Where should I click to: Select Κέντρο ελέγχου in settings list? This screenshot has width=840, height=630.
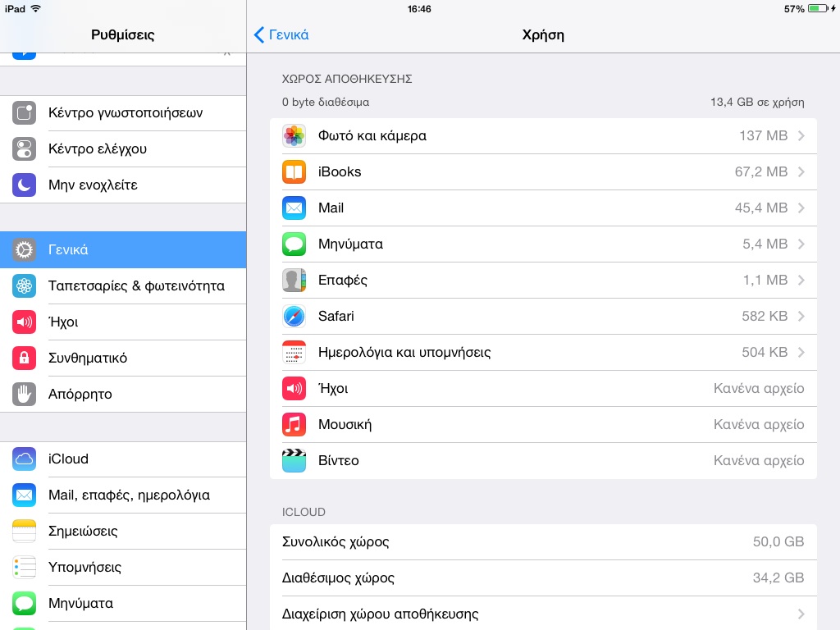point(123,149)
